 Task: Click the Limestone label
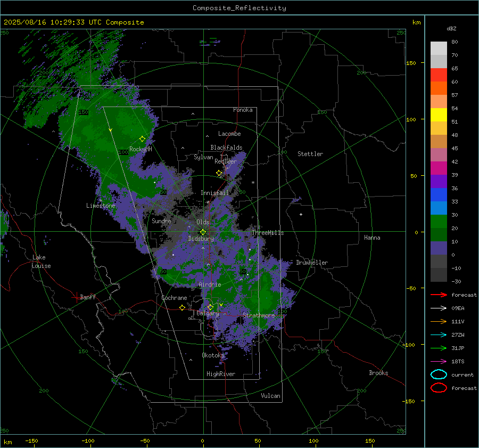click(101, 206)
